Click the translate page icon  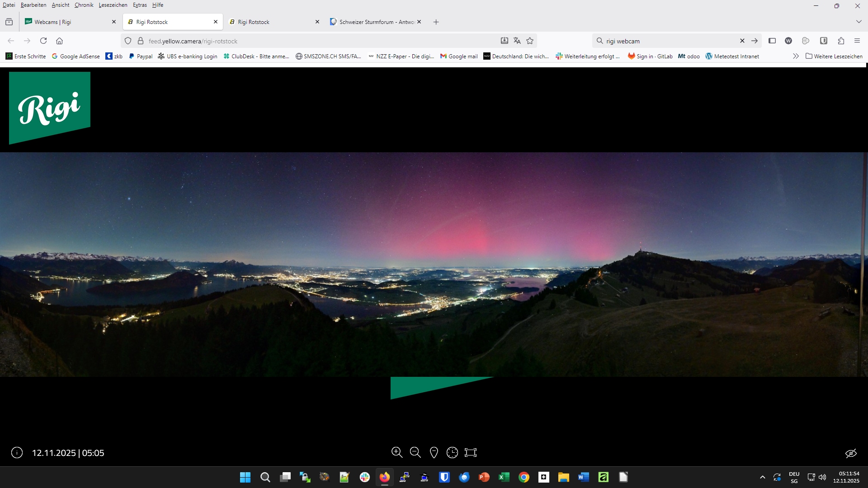517,41
